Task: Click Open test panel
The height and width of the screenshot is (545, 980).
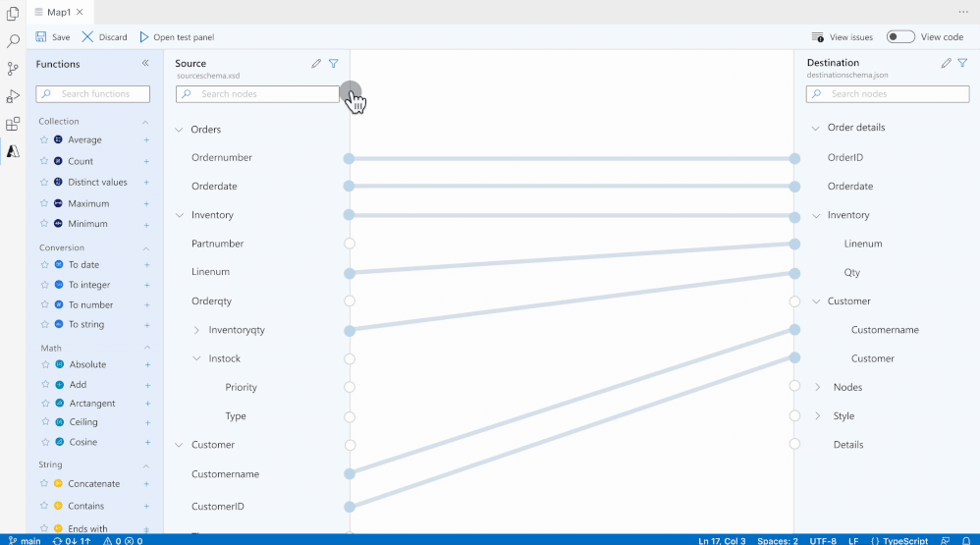Action: pos(177,37)
